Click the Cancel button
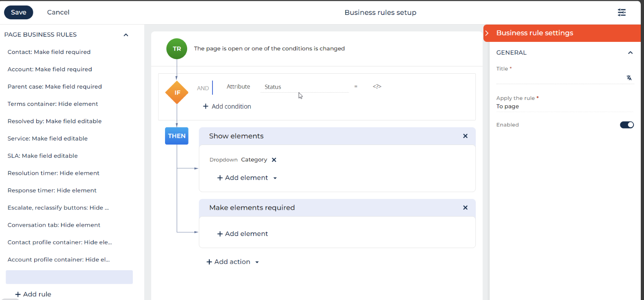The image size is (644, 300). point(58,12)
